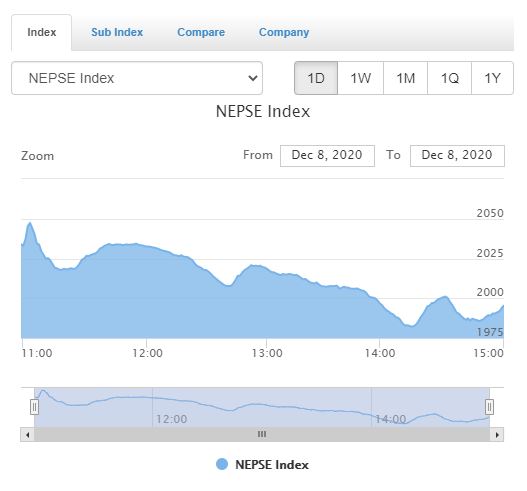Click the From date field
This screenshot has width=527, height=491.
tap(327, 156)
